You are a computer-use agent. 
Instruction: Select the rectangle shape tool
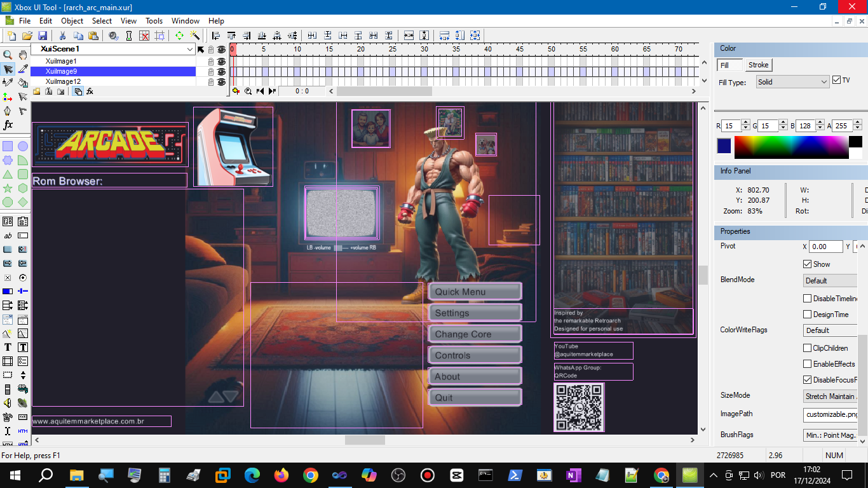point(8,146)
